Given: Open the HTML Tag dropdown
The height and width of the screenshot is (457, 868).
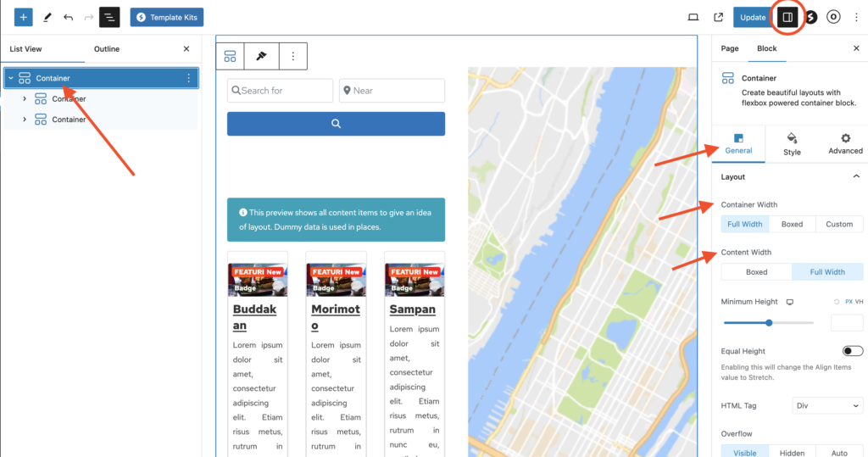Looking at the screenshot, I should 827,406.
